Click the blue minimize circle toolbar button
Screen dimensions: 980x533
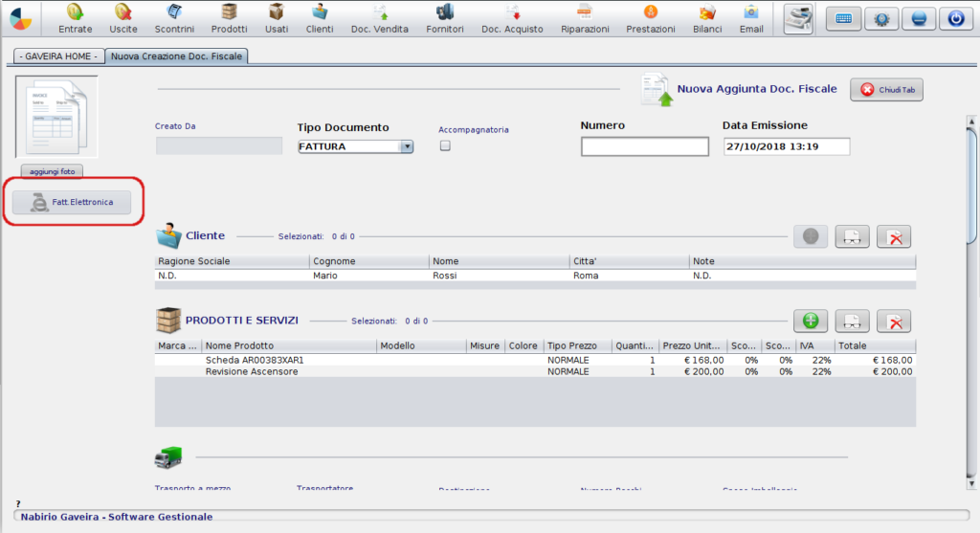918,19
